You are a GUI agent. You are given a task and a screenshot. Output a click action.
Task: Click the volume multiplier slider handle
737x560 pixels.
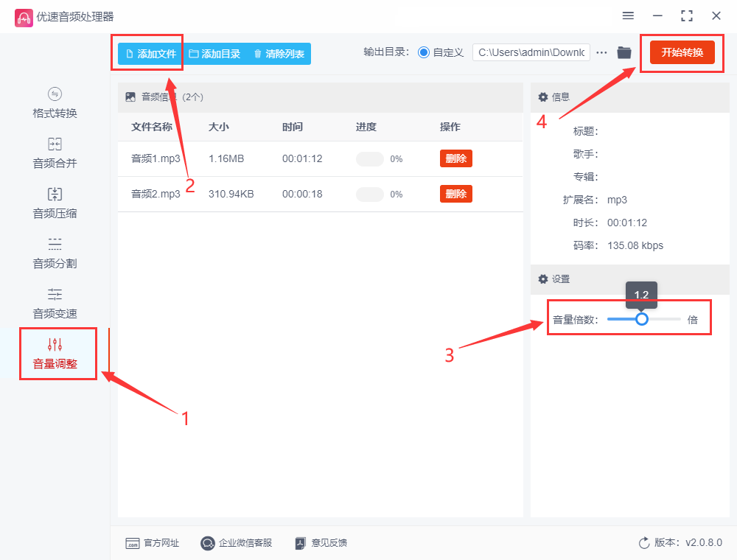click(642, 319)
